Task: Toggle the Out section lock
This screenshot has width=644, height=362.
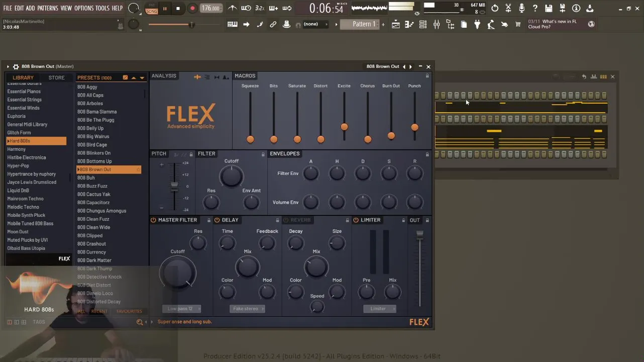Action: [427, 220]
